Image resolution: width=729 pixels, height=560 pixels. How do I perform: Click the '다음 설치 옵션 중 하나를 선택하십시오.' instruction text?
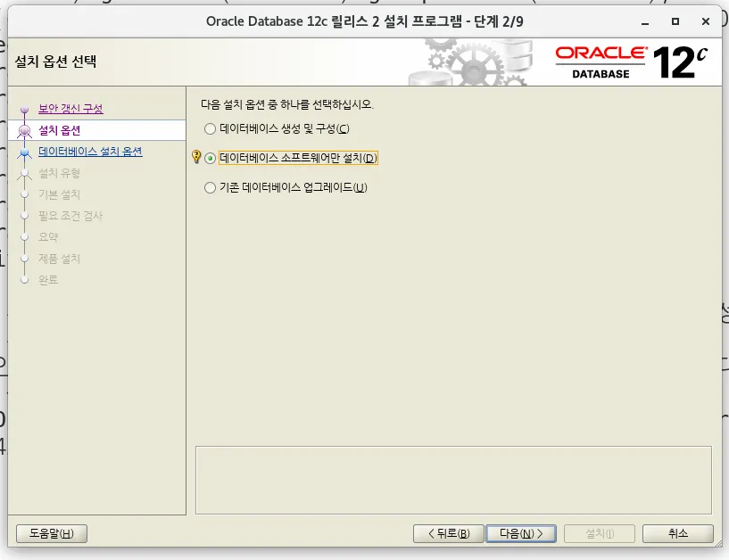(286, 104)
